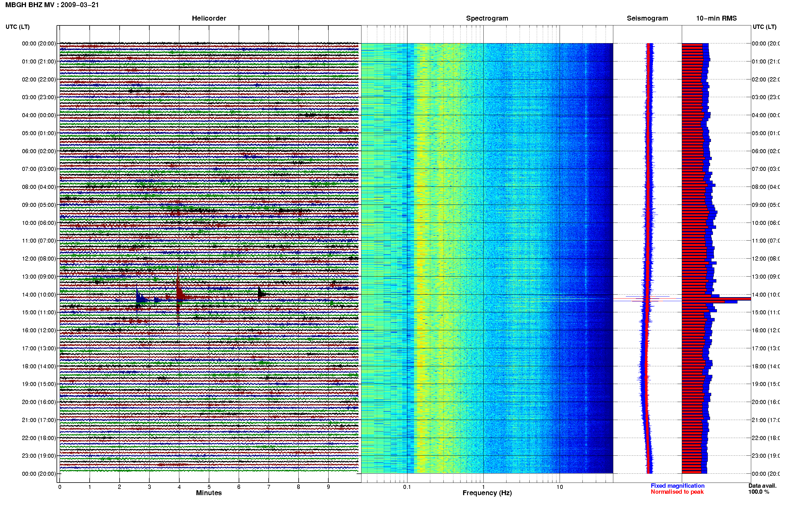812x508 pixels.
Task: Click the left 15:00 (11:00) time label
Action: point(39,313)
